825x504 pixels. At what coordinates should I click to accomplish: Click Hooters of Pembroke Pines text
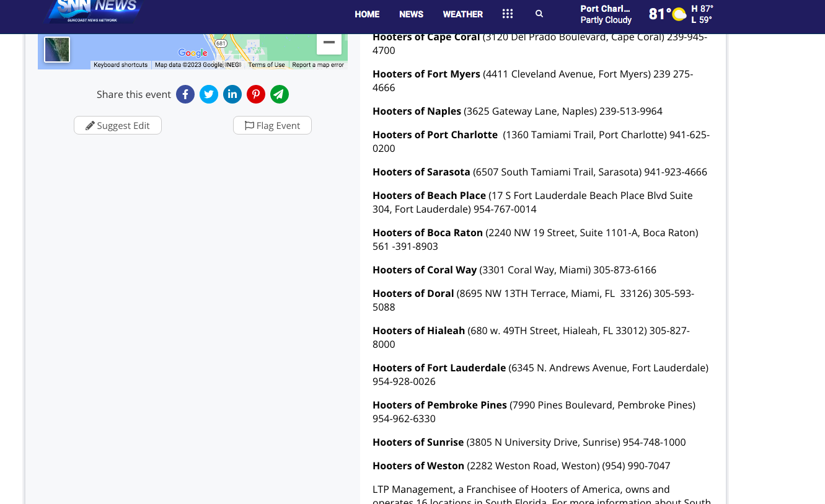tap(439, 405)
